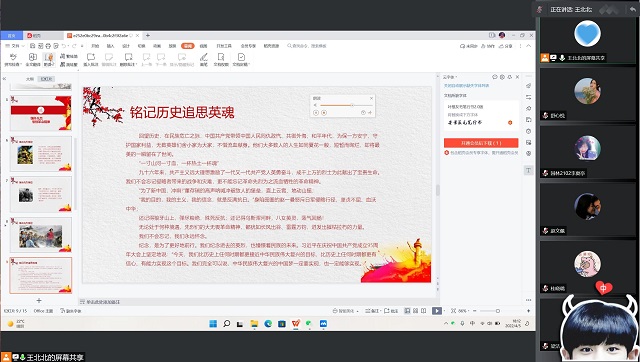Open the spell check tool in the ribbon
The image size is (640, 362).
pyautogui.click(x=13, y=59)
